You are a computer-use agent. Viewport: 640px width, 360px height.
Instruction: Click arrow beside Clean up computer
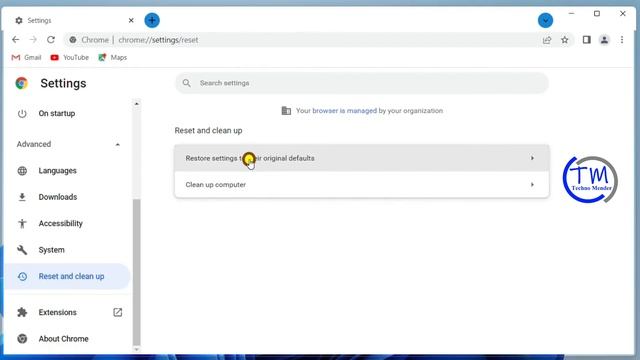(x=532, y=184)
